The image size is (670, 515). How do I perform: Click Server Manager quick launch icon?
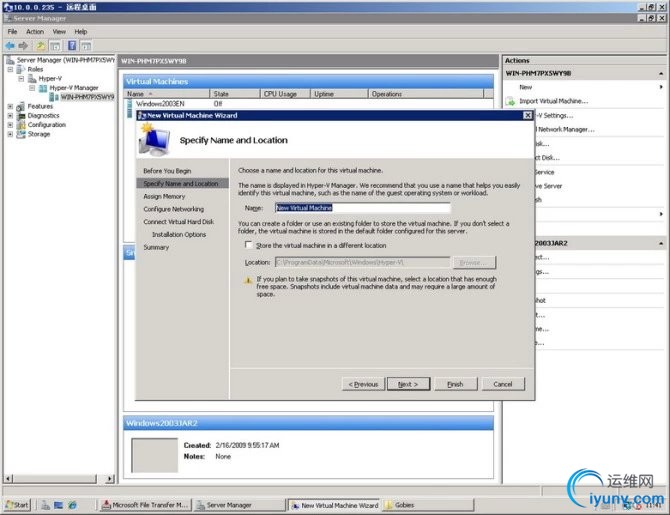click(46, 505)
